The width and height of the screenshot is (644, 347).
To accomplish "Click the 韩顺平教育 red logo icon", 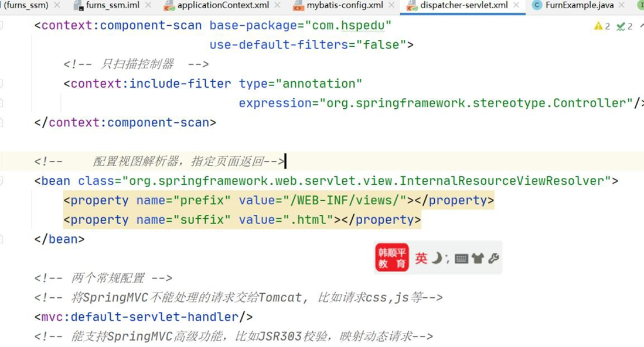I will tap(391, 258).
